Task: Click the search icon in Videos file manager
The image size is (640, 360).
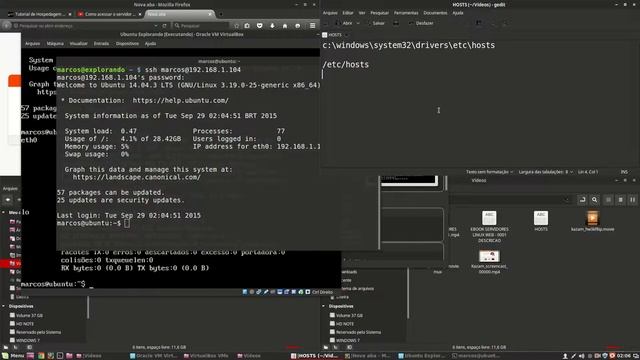Action: (x=595, y=200)
